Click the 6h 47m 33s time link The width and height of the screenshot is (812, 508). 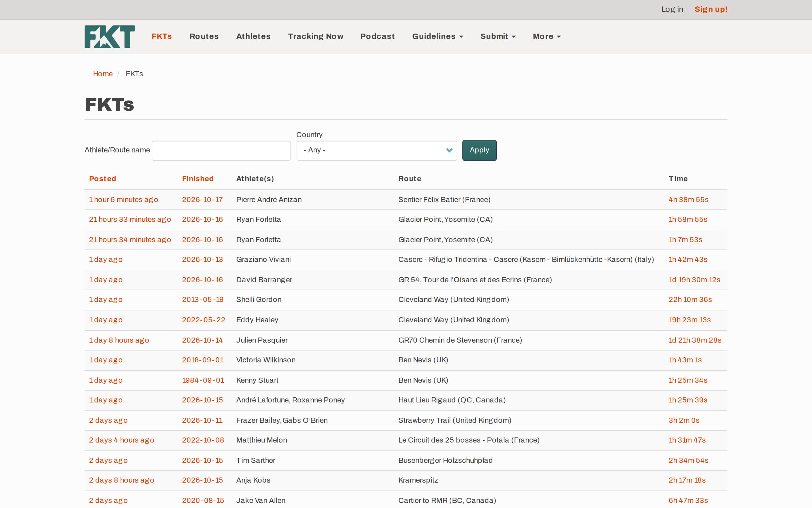(688, 501)
